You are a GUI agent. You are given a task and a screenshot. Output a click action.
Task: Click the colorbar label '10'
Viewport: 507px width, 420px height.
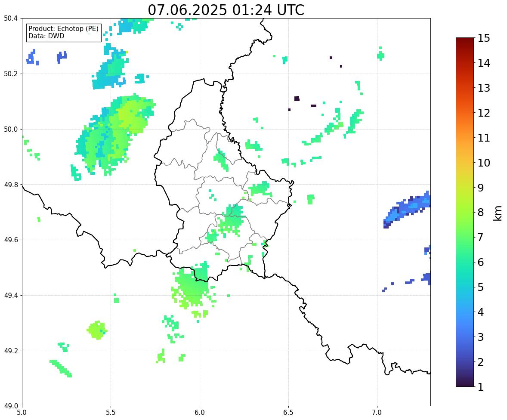(x=484, y=163)
